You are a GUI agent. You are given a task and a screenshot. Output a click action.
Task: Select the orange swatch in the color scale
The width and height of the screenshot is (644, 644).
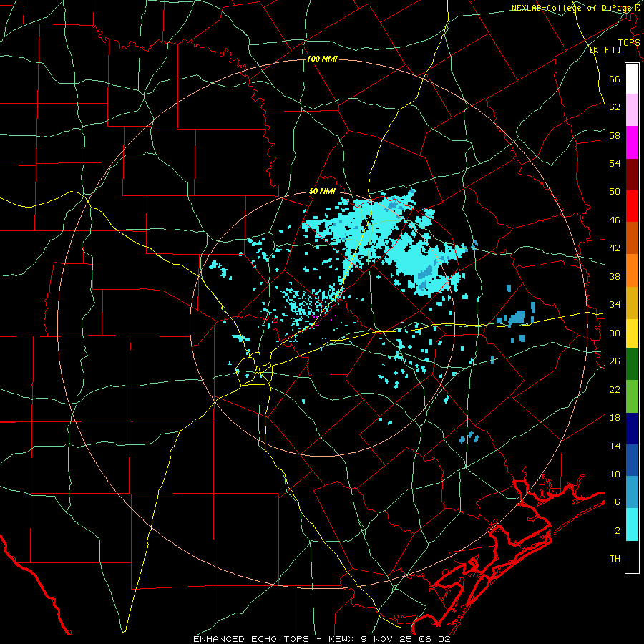632,270
